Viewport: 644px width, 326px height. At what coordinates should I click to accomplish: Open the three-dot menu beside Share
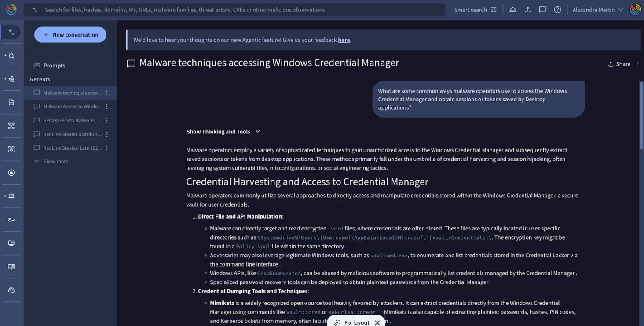(637, 64)
